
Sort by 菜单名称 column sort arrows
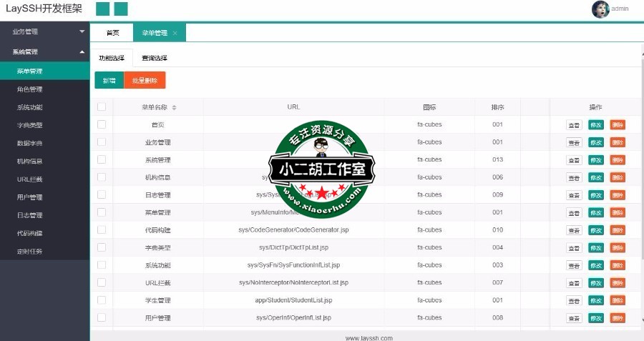point(174,107)
